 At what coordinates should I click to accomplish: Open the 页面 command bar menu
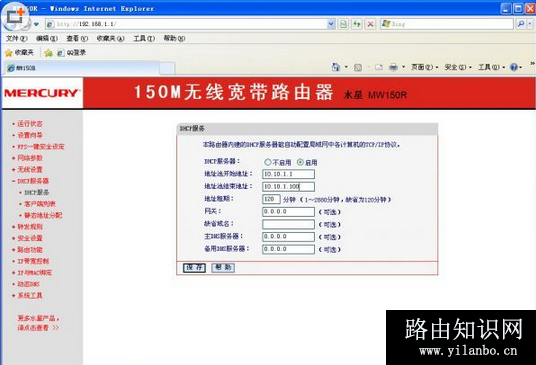[425, 67]
